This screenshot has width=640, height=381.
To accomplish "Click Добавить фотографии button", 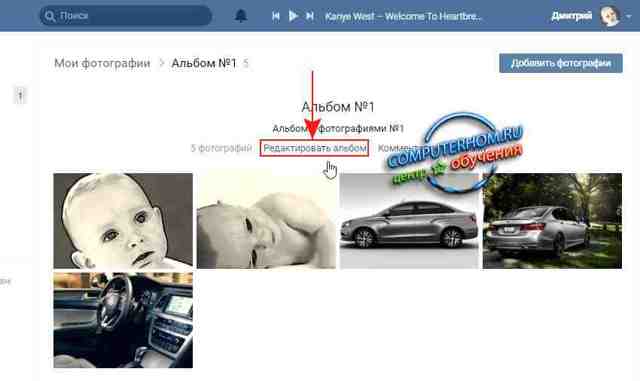I will pos(561,63).
